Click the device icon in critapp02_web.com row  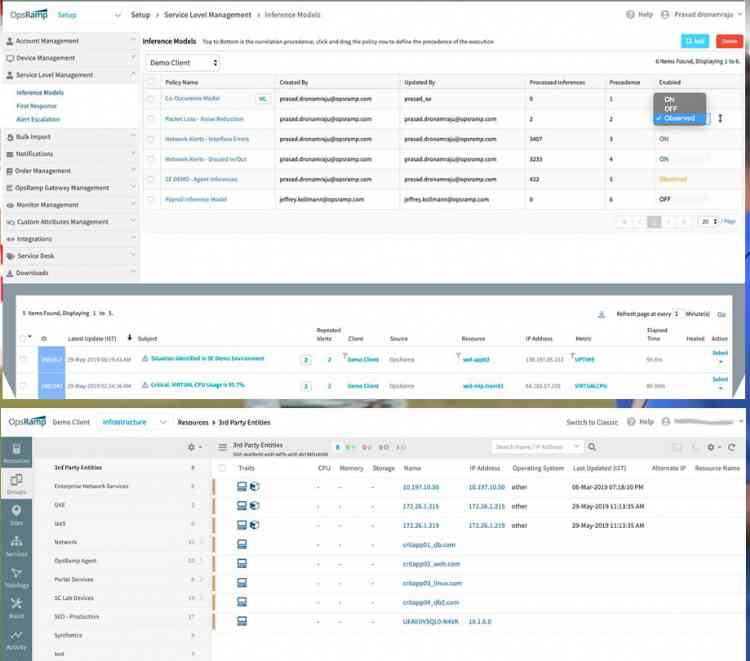coord(242,563)
